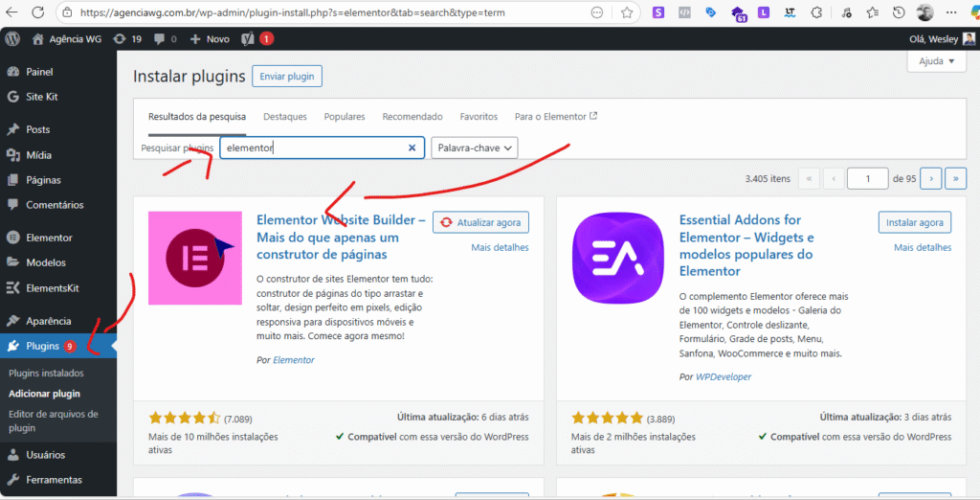The height and width of the screenshot is (500, 980).
Task: Clear the search field with the X icon
Action: click(x=412, y=148)
